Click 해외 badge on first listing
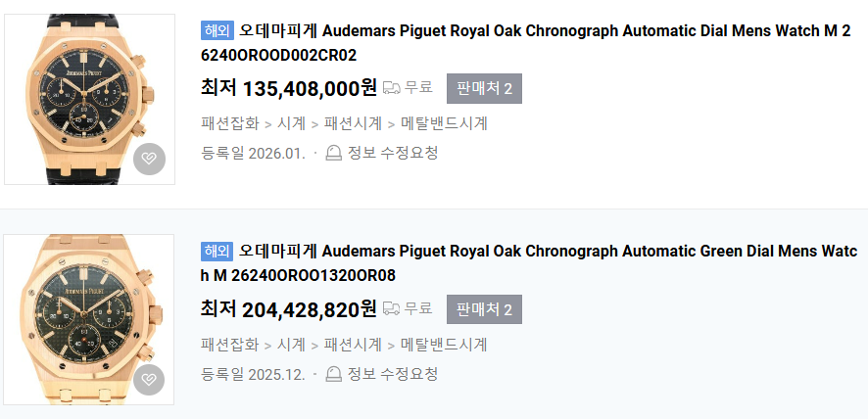Screen dimensions: 868x419 coord(217,30)
